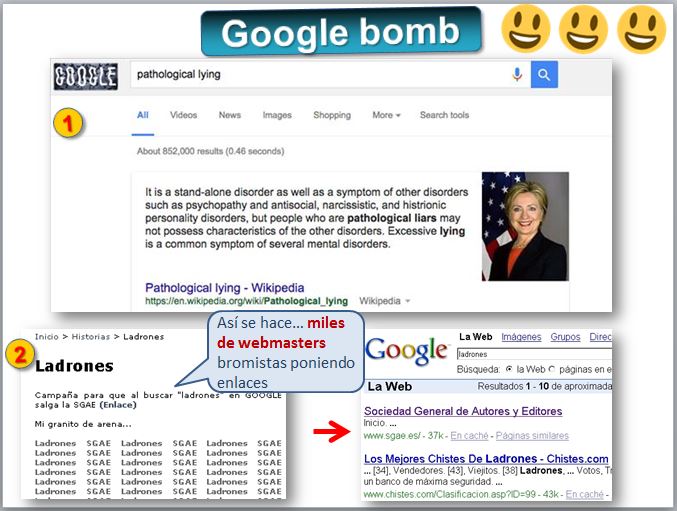Open the Shopping tab
The width and height of the screenshot is (677, 511).
[x=332, y=115]
